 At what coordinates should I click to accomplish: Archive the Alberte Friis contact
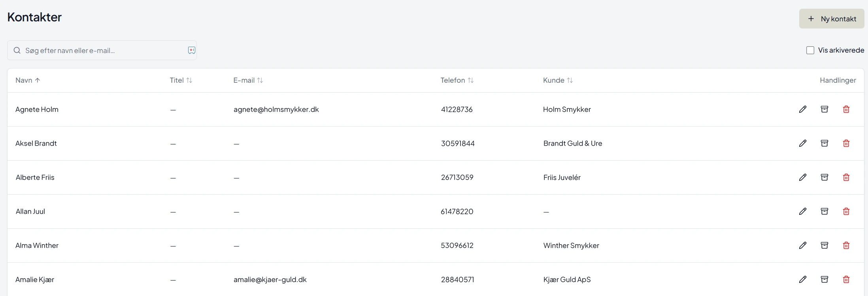(825, 177)
